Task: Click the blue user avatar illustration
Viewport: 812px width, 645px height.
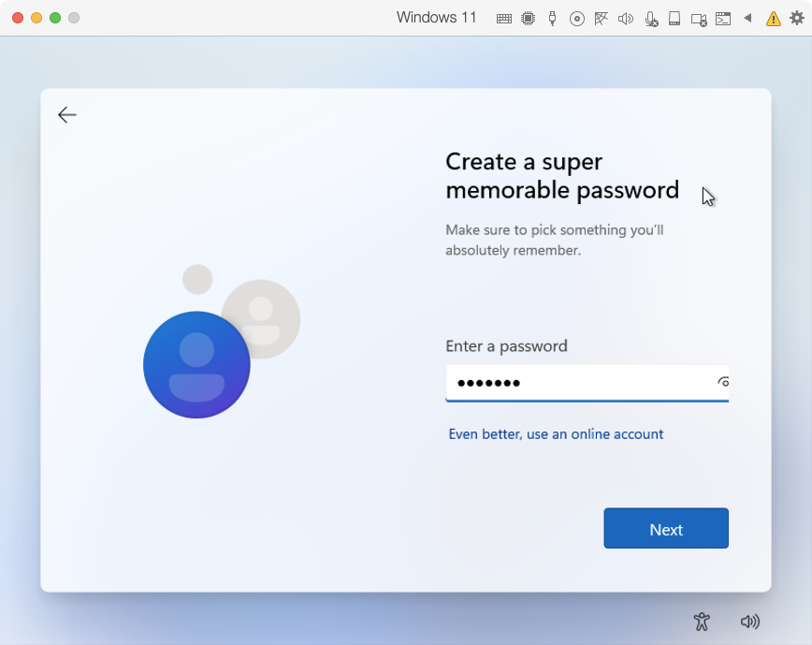Action: pos(196,365)
